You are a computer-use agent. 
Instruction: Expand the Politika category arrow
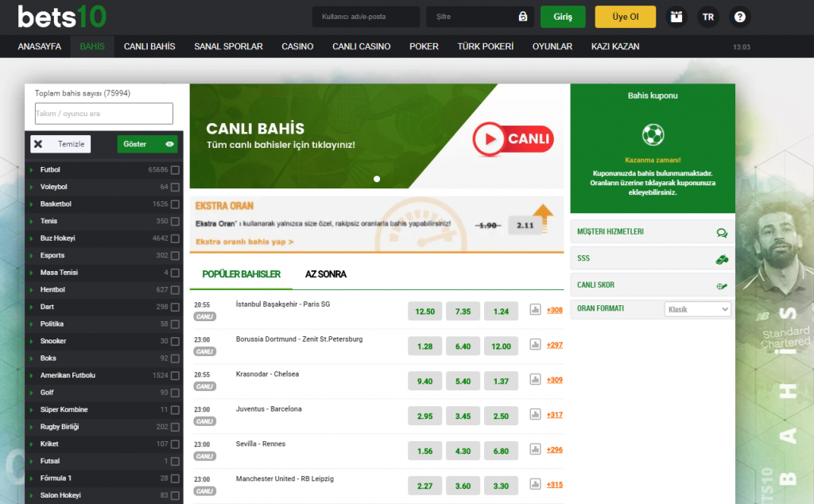31,324
